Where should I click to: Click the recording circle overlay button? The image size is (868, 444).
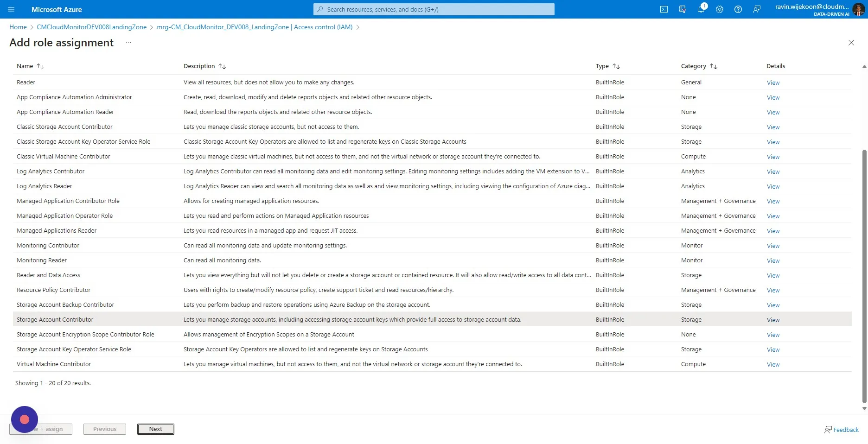(x=25, y=419)
